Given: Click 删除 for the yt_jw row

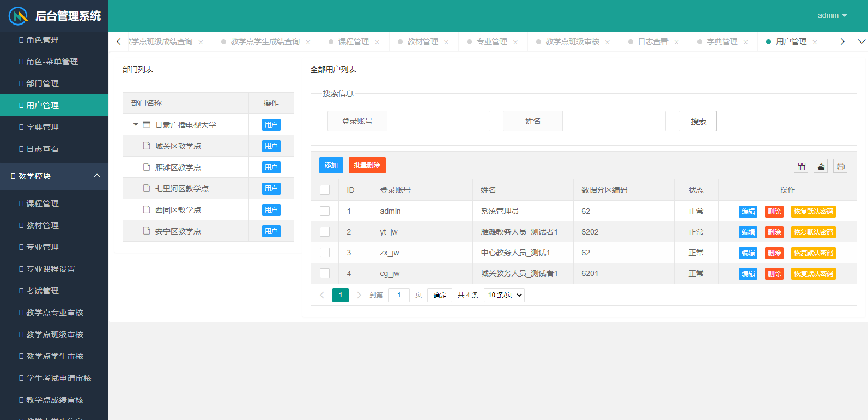Looking at the screenshot, I should tap(774, 232).
